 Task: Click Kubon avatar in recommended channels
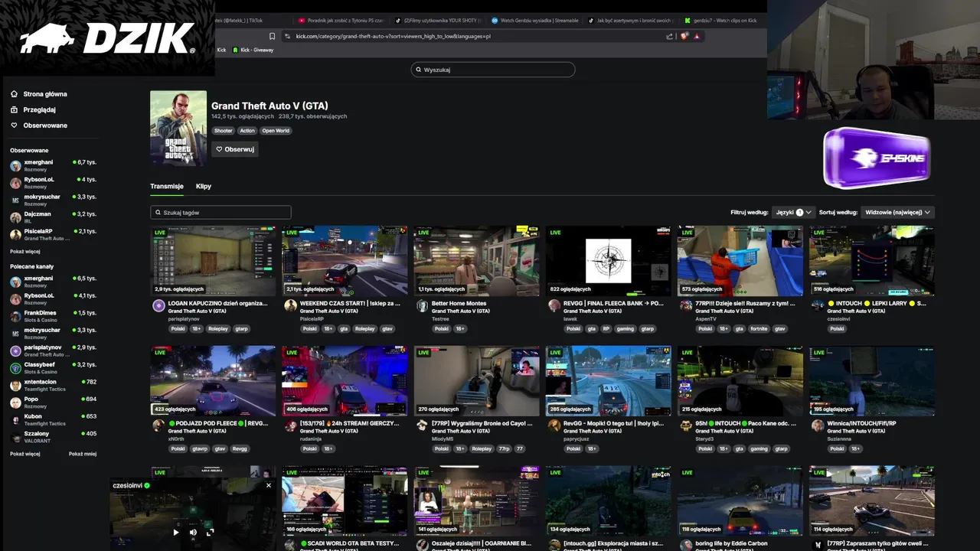(15, 419)
